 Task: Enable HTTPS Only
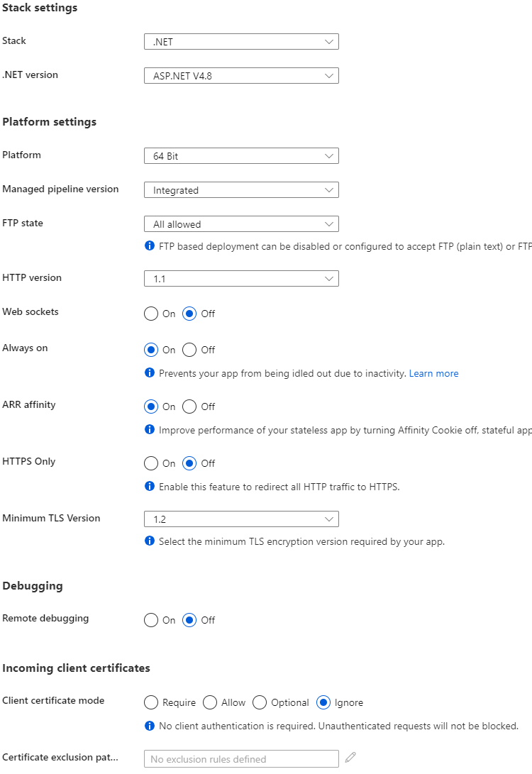(150, 463)
